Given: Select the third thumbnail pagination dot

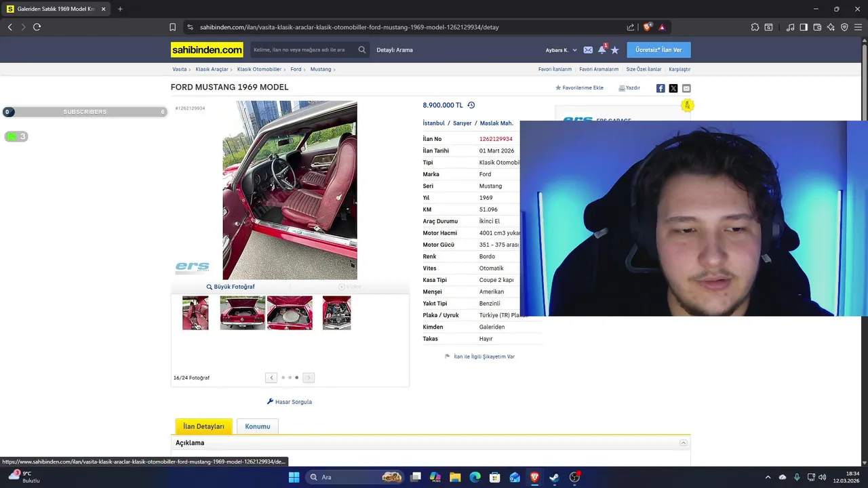Looking at the screenshot, I should 296,378.
